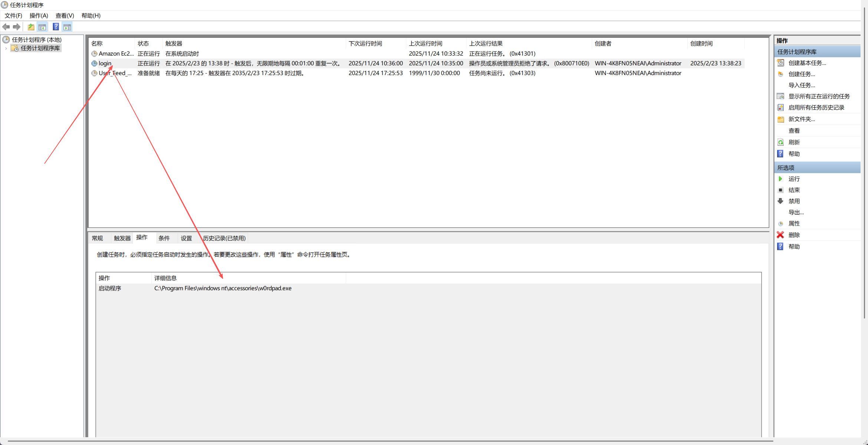Expand the Task Scheduler Library tree node

[6, 49]
